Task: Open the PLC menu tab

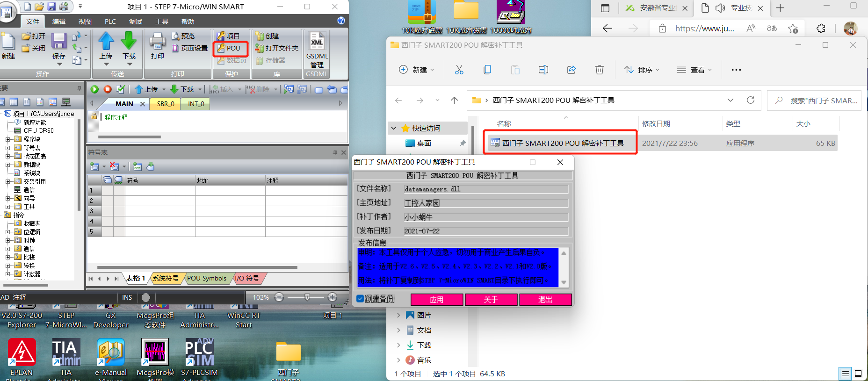Action: pos(110,22)
